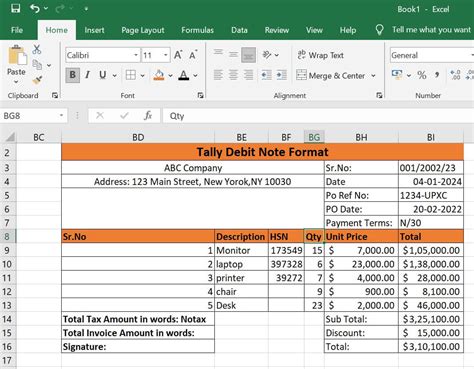Click the Format Painter brush icon
Viewport: 474px width, 369px height.
[37, 80]
